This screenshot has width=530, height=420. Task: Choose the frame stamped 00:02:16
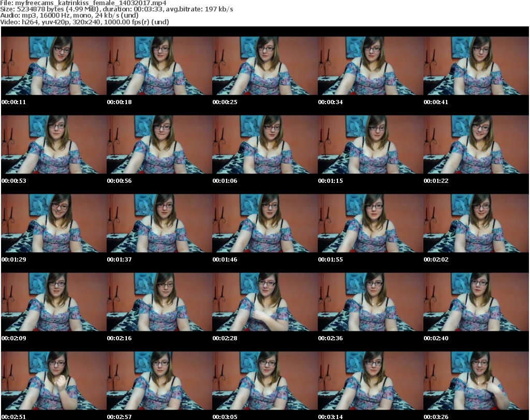(159, 302)
